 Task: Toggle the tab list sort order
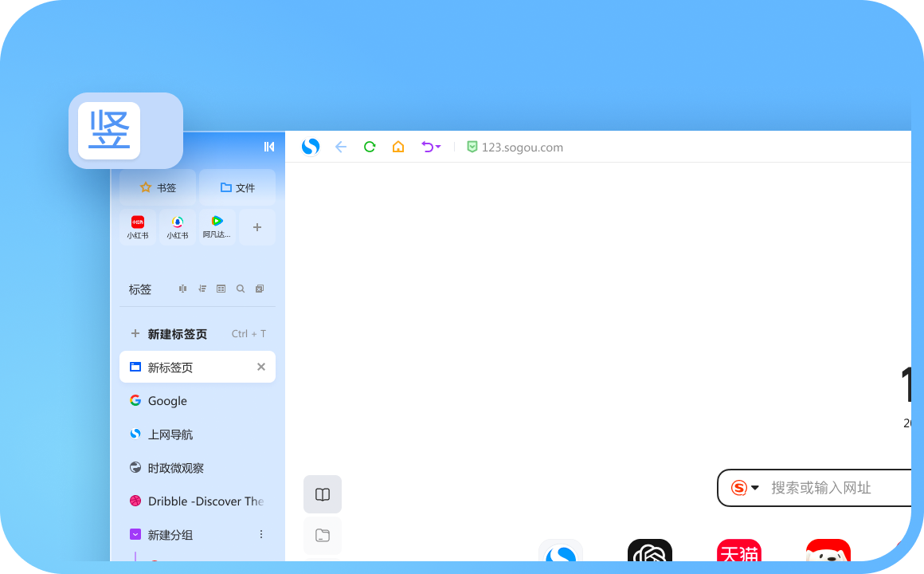(x=202, y=289)
